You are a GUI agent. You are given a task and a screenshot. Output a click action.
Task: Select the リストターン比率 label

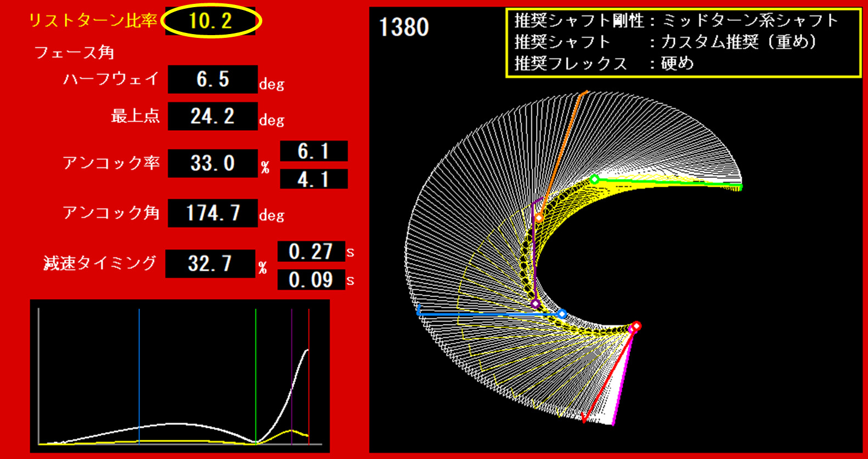[93, 21]
